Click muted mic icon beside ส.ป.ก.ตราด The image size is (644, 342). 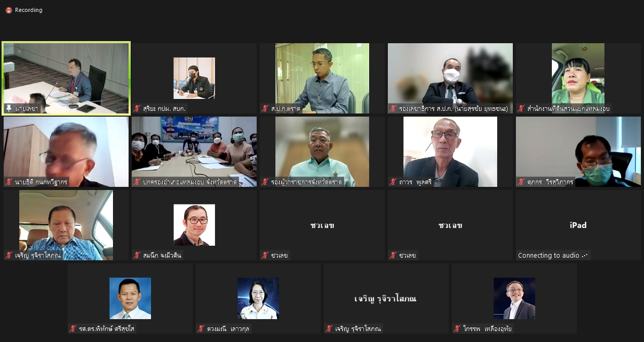pyautogui.click(x=266, y=108)
